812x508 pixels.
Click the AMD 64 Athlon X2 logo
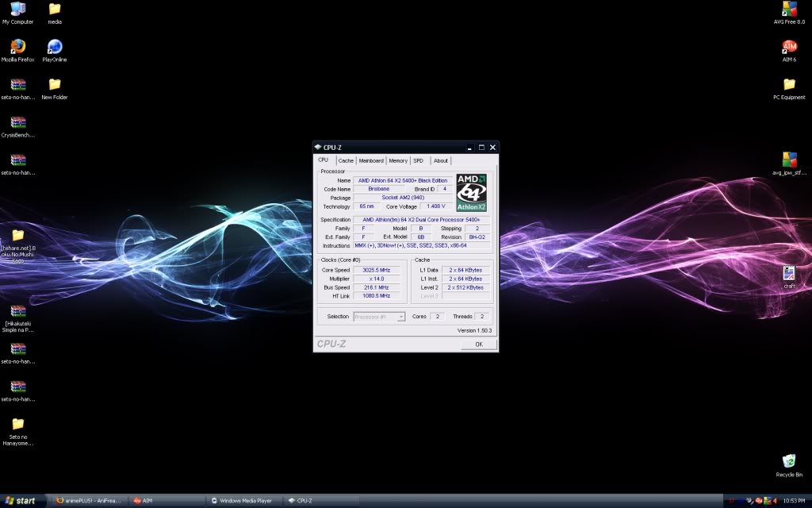[471, 192]
